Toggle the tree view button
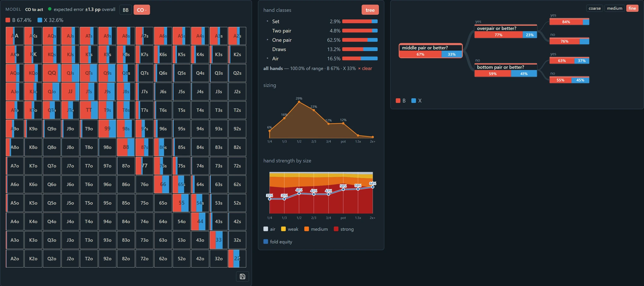This screenshot has width=644, height=286. [370, 10]
